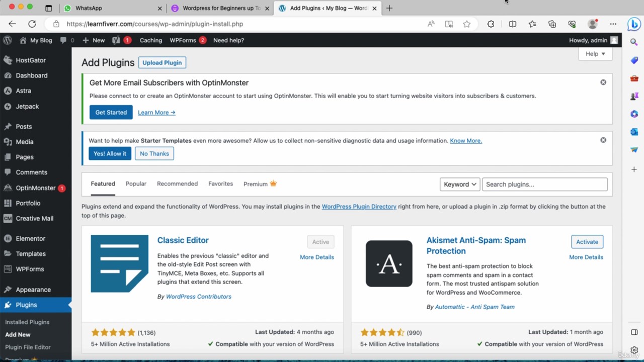The height and width of the screenshot is (362, 644).
Task: Open a new browser tab
Action: click(389, 8)
